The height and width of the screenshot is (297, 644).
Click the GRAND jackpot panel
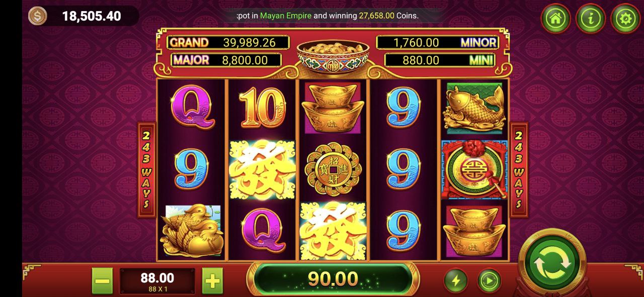click(x=228, y=42)
